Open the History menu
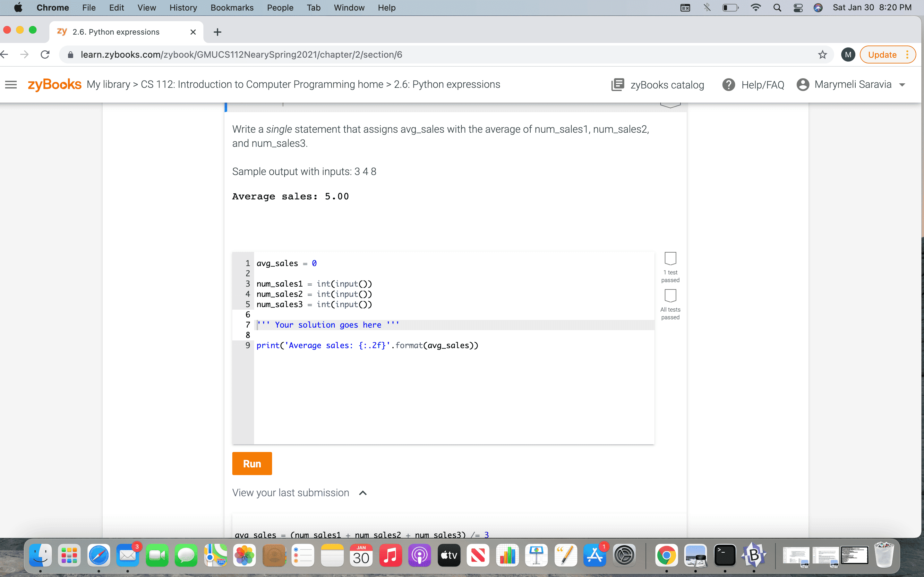The height and width of the screenshot is (577, 924). (x=183, y=8)
